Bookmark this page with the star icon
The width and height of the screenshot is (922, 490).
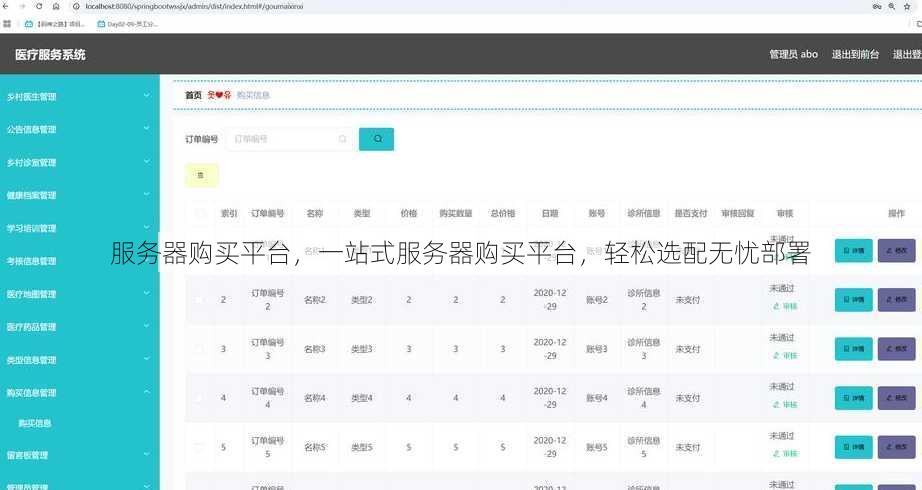907,6
